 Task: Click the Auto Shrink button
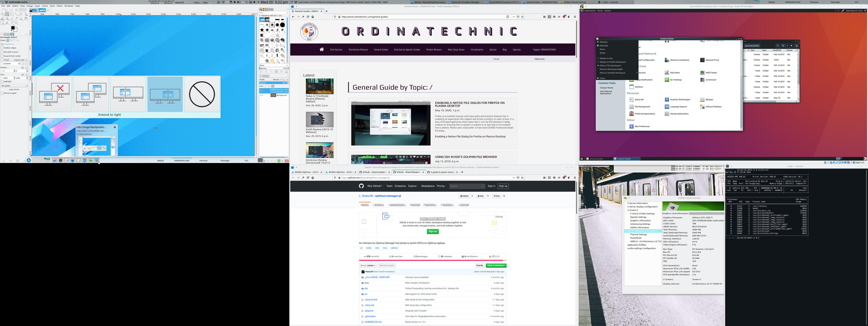(x=14, y=90)
